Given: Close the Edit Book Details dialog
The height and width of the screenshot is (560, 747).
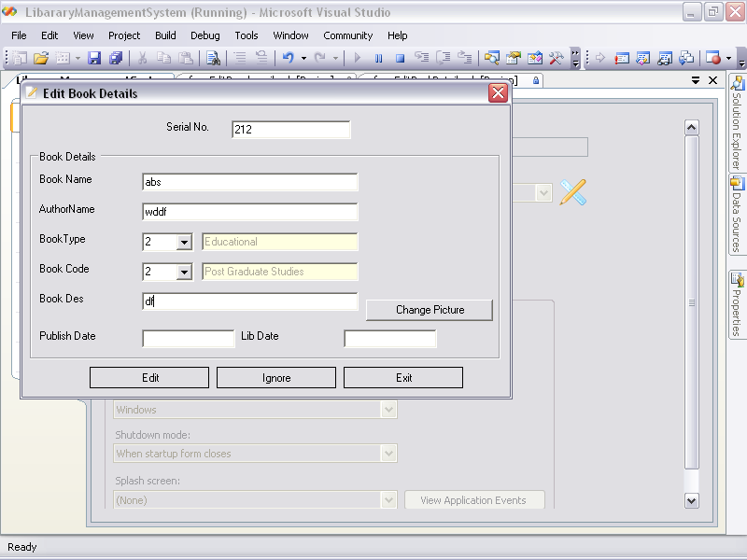Looking at the screenshot, I should (x=499, y=92).
